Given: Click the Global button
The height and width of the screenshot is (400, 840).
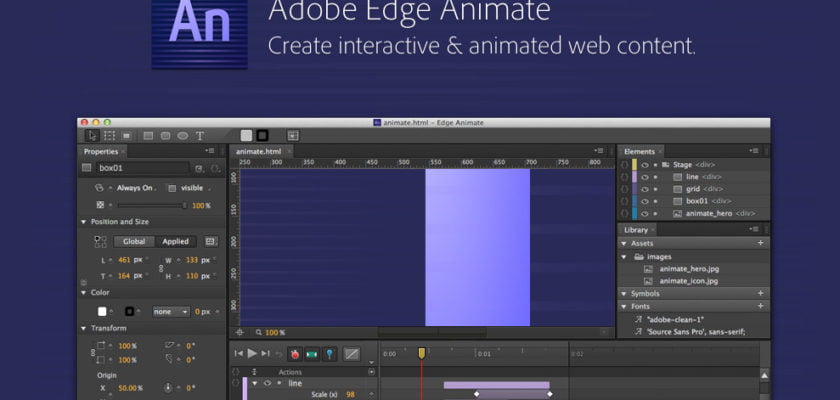Looking at the screenshot, I should (134, 241).
